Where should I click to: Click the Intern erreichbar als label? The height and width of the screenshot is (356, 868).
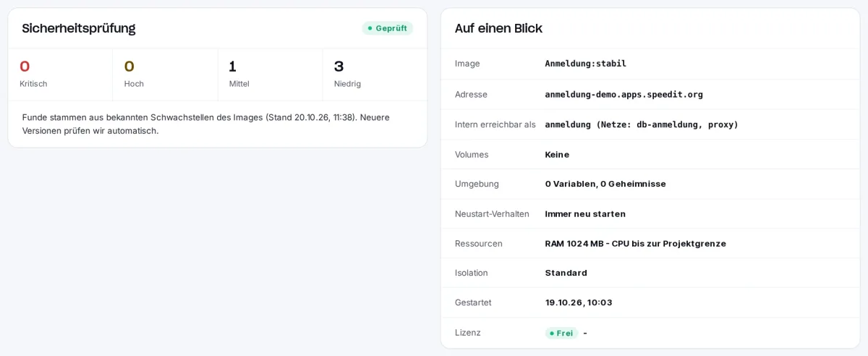point(495,124)
